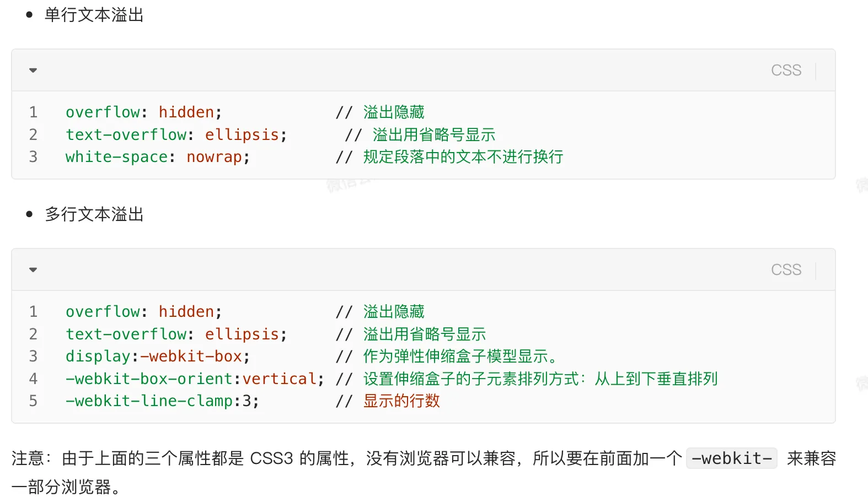The width and height of the screenshot is (868, 497).
Task: Click line number 4 beside -webkit-box-orient
Action: (x=33, y=379)
